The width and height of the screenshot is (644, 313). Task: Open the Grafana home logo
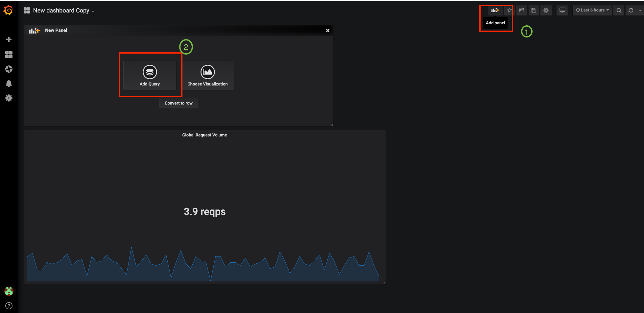click(x=8, y=11)
